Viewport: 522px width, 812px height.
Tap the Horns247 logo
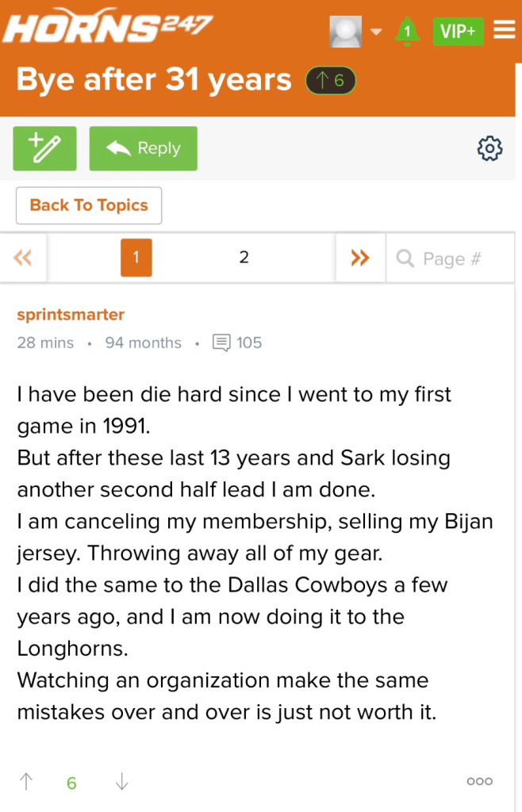click(x=109, y=29)
